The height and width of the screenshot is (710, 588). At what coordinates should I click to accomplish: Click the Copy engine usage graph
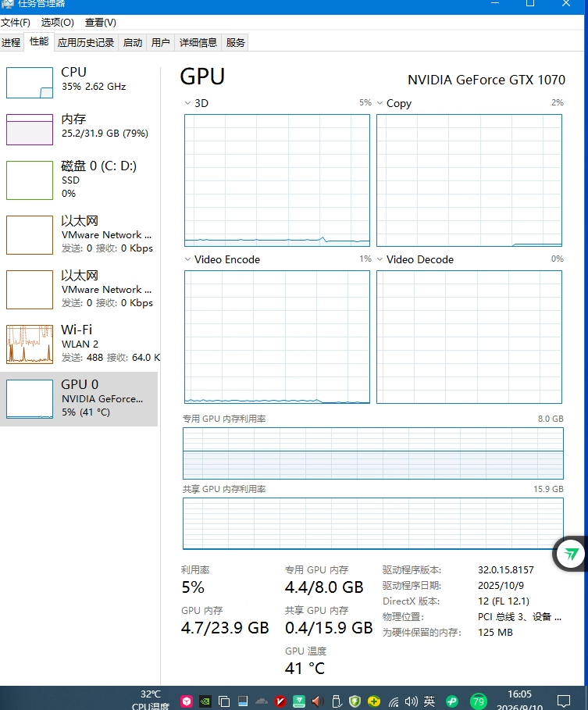pyautogui.click(x=469, y=180)
